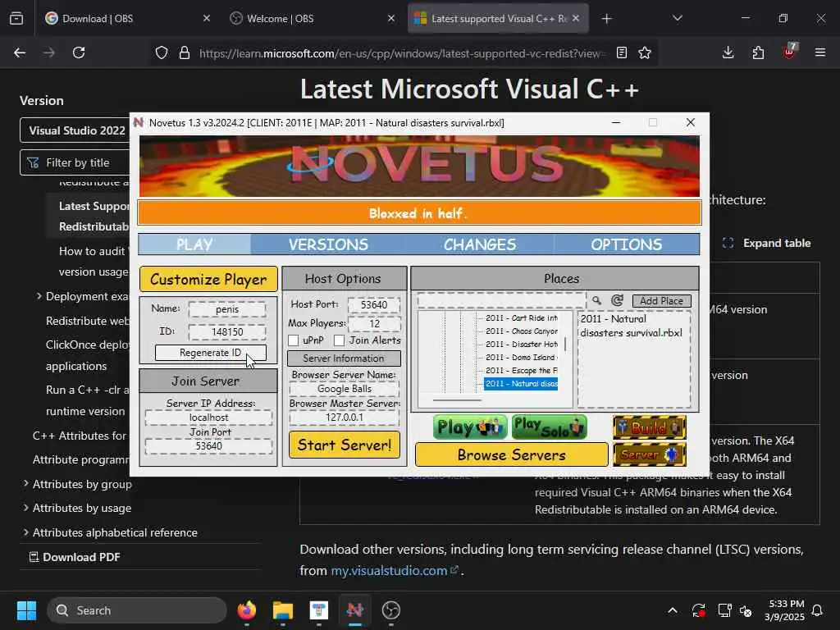Click the Windows Start button

pos(26,610)
